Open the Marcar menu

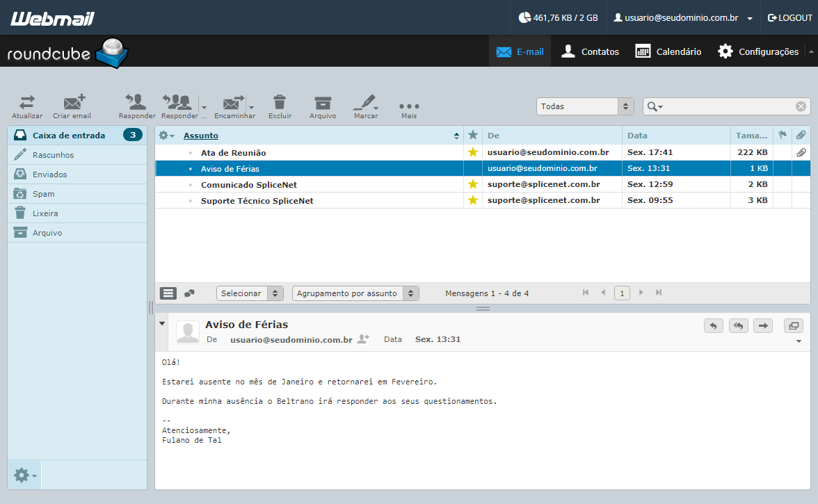coord(366,106)
